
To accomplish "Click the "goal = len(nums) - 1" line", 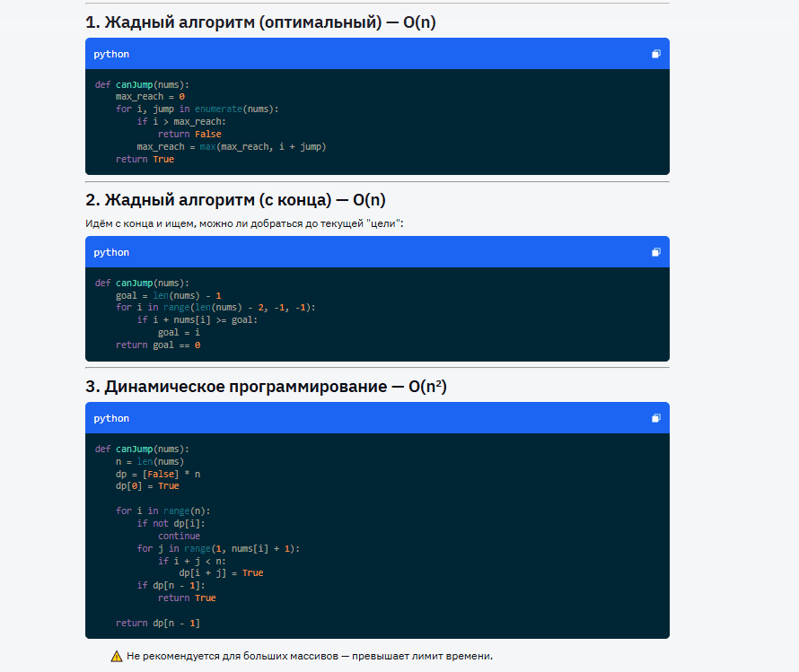I will pos(168,295).
